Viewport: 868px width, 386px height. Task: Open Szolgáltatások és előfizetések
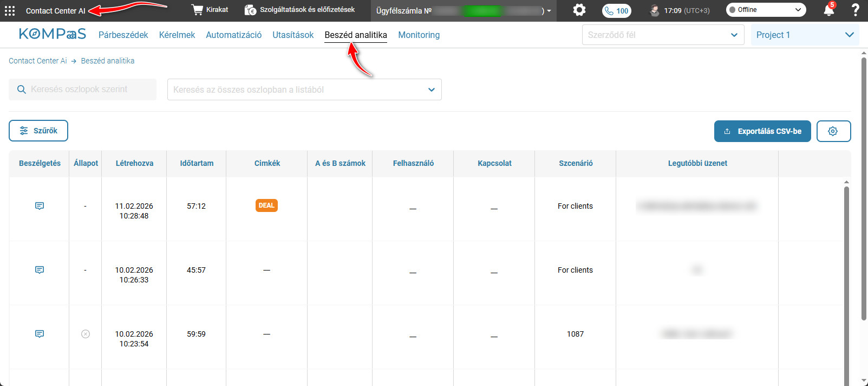click(300, 10)
